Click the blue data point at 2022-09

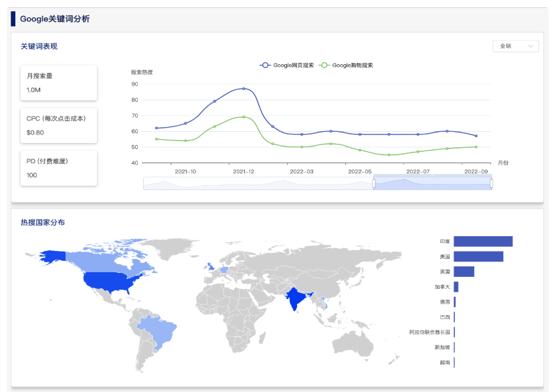476,136
